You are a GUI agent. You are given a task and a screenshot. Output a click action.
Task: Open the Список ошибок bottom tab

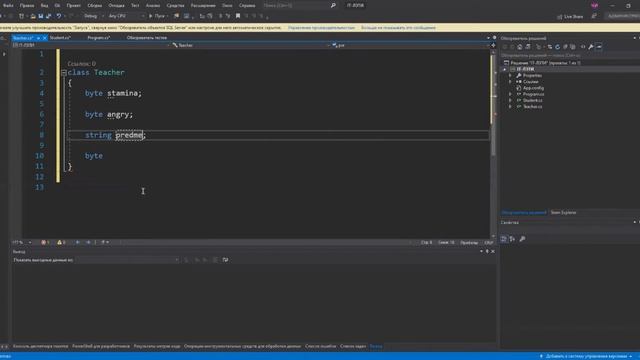tap(320, 347)
